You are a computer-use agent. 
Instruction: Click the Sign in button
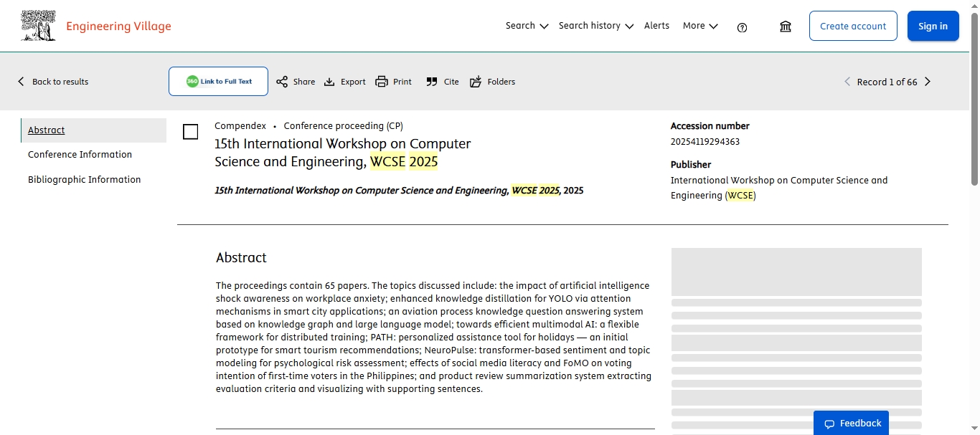[x=933, y=26]
